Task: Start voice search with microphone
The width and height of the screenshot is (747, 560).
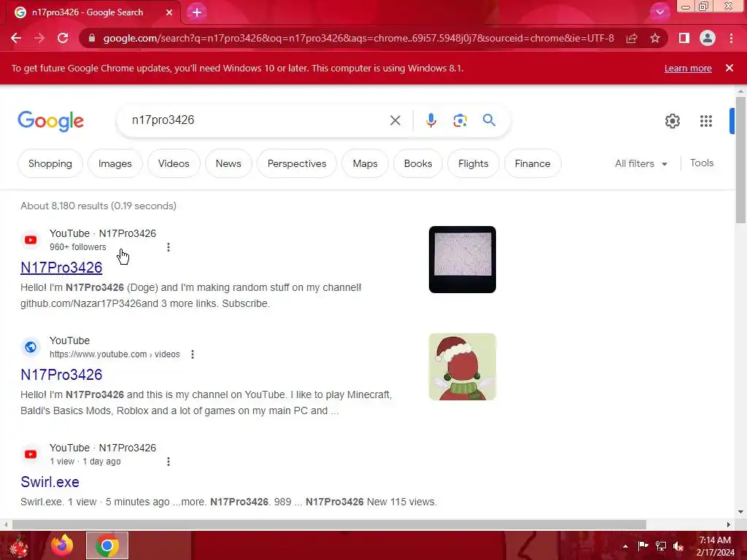Action: pos(431,120)
